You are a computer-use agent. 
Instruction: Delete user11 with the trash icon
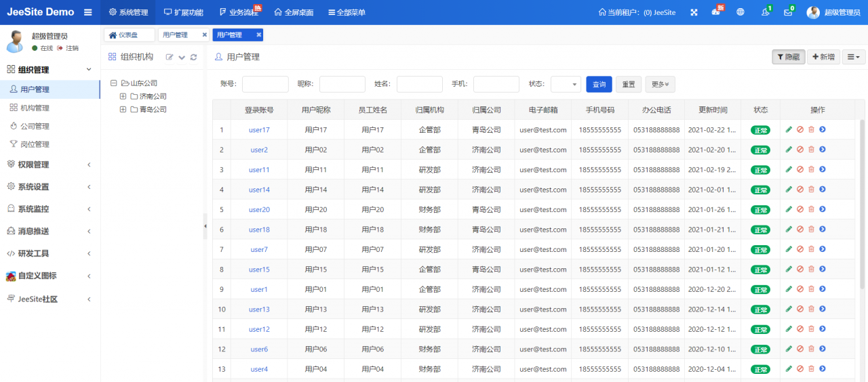[x=811, y=169]
